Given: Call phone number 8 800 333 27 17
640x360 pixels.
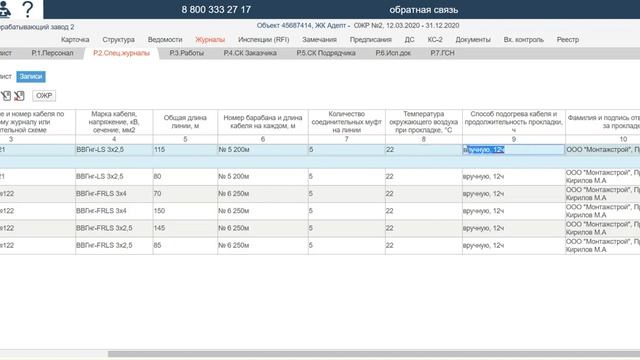Looking at the screenshot, I should pyautogui.click(x=216, y=9).
